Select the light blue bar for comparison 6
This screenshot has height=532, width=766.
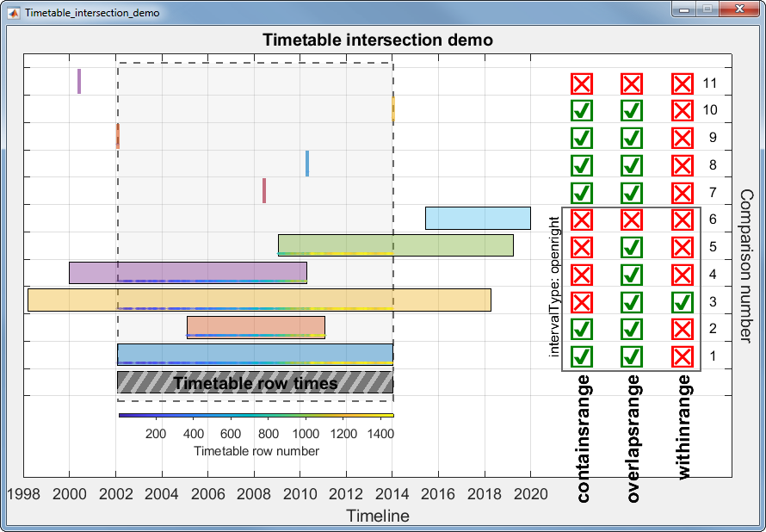tap(478, 219)
